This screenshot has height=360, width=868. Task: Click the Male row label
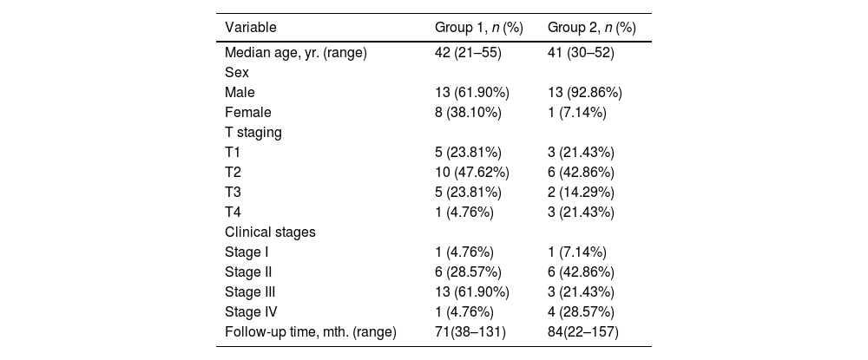click(x=240, y=91)
